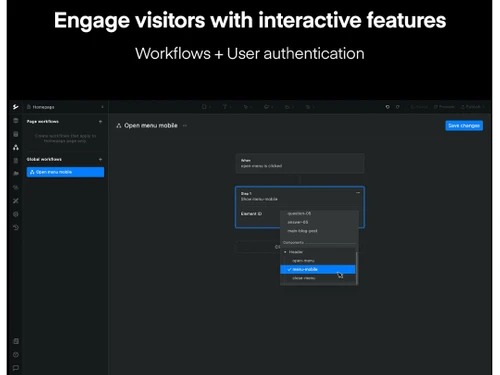Viewport: 500px width, 375px height.
Task: Add a new page workflow
Action: click(x=100, y=122)
